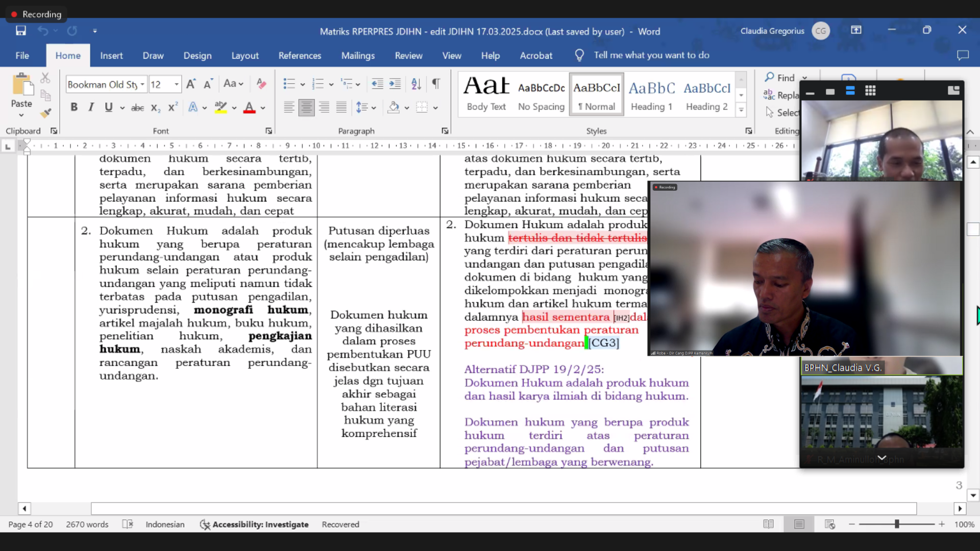The image size is (980, 551).
Task: Switch to the Insert tab
Action: coord(111,55)
